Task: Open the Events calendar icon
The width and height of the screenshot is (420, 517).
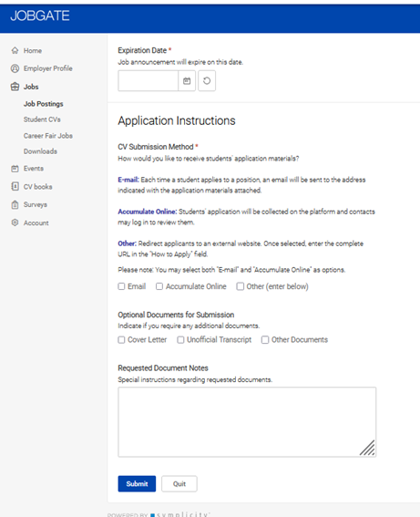Action: tap(15, 169)
